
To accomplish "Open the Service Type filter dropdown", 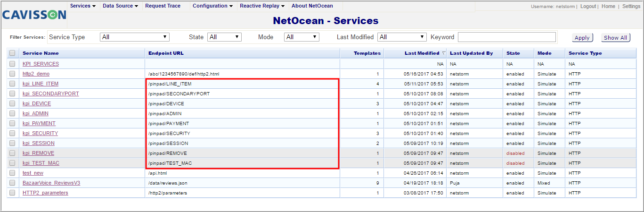I will pyautogui.click(x=135, y=37).
